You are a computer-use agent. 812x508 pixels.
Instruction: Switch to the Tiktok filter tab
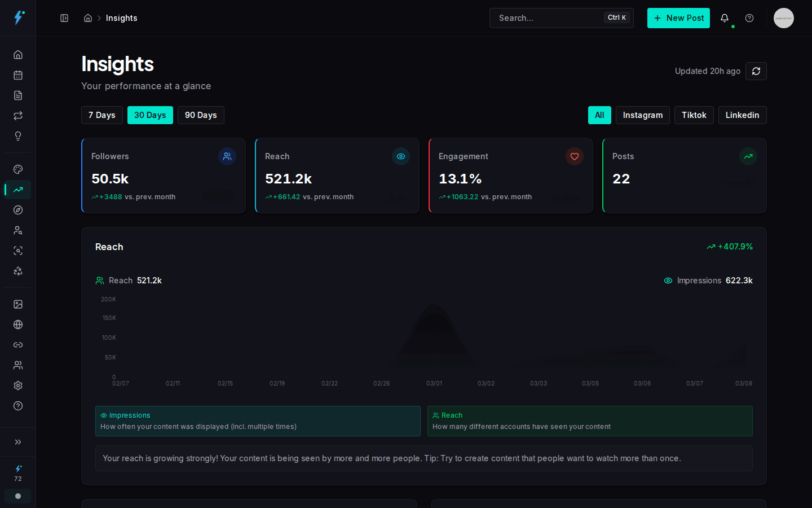coord(694,115)
